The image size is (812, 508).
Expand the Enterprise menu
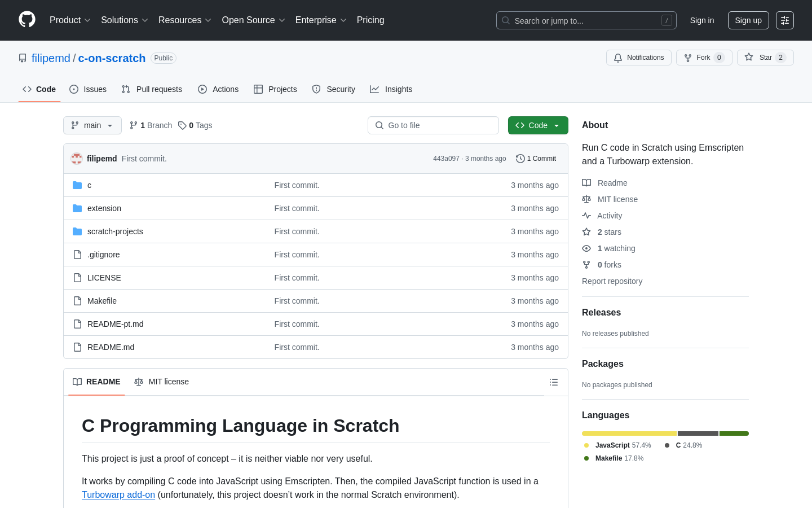(x=321, y=20)
